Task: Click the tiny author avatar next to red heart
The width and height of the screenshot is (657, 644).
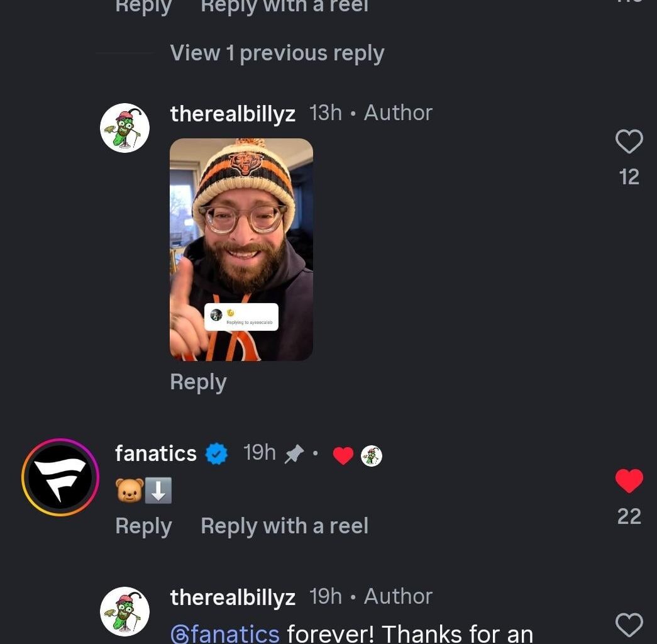Action: tap(372, 455)
